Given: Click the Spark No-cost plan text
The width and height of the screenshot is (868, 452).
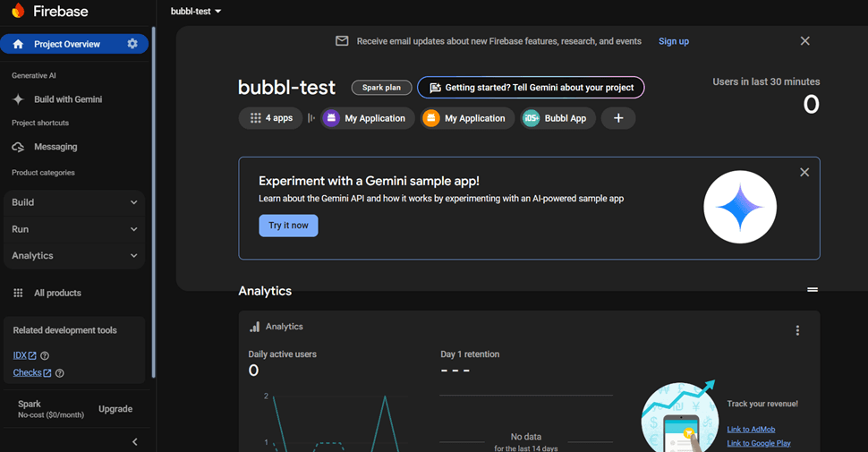Looking at the screenshot, I should pos(51,409).
